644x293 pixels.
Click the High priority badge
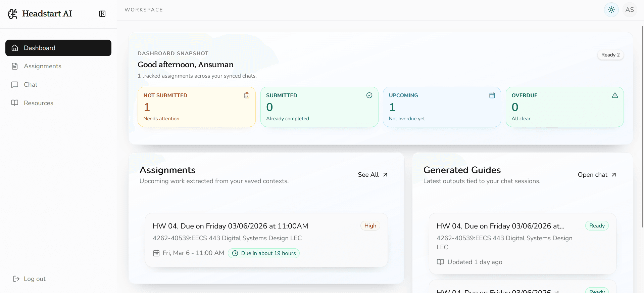[x=370, y=226]
